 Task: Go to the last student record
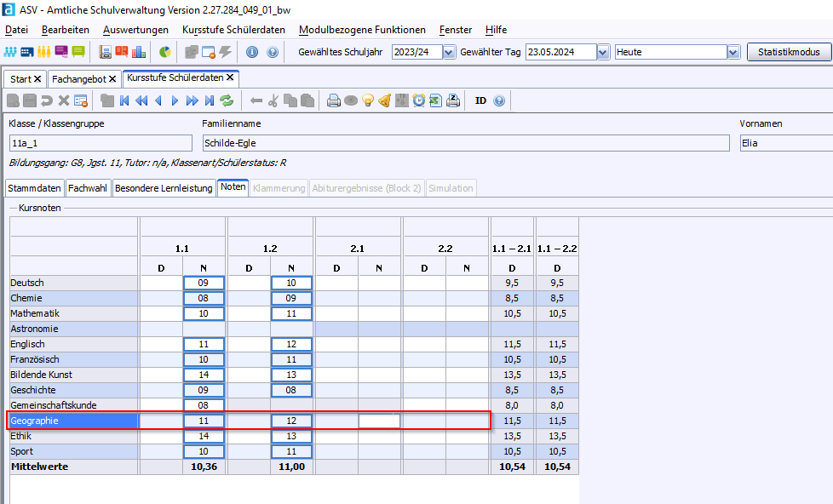click(x=208, y=100)
